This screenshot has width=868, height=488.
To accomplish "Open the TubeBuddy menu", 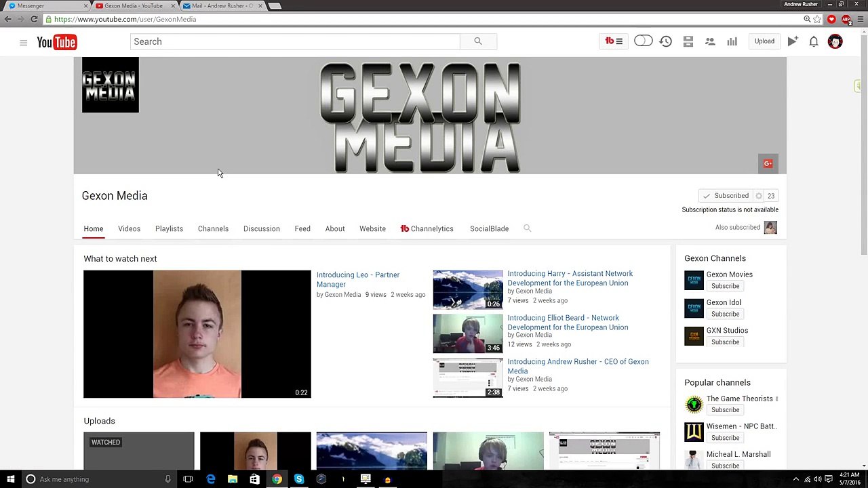I will tap(614, 41).
